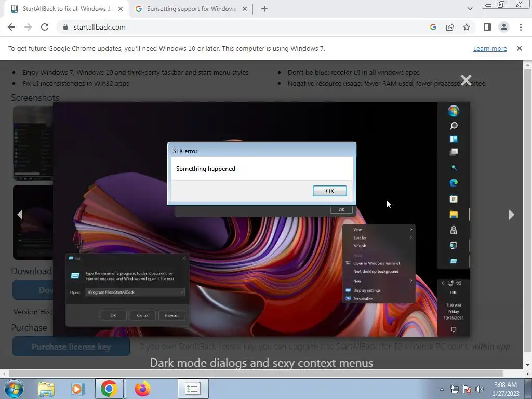
Task: Open Firefox from the taskbar
Action: 143,389
